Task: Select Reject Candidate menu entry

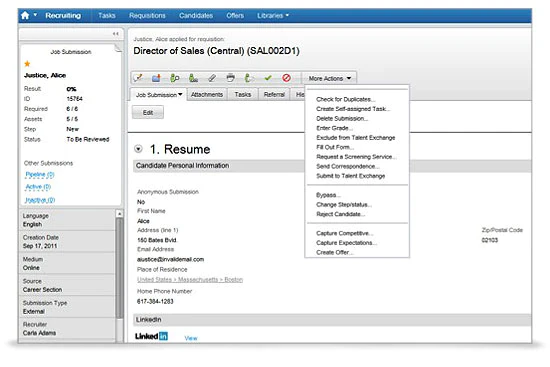Action: [340, 214]
